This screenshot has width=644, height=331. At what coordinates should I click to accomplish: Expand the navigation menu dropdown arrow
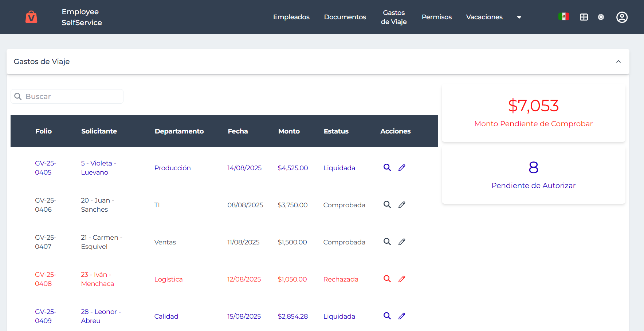pyautogui.click(x=519, y=17)
